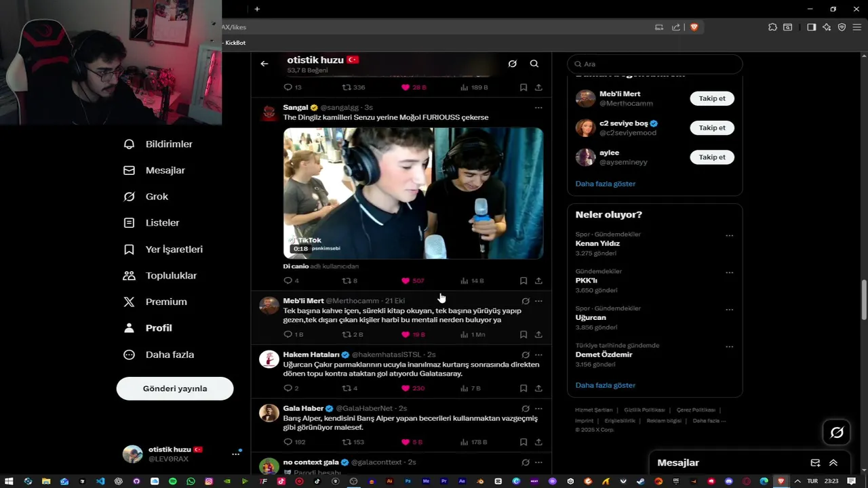Open Grok from the profile header icon
The height and width of the screenshot is (488, 868).
click(513, 64)
